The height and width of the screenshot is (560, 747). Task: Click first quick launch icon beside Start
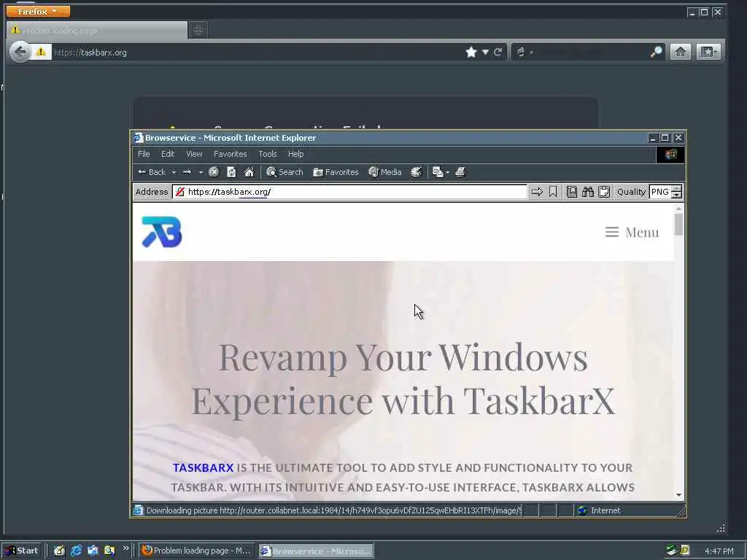click(59, 551)
